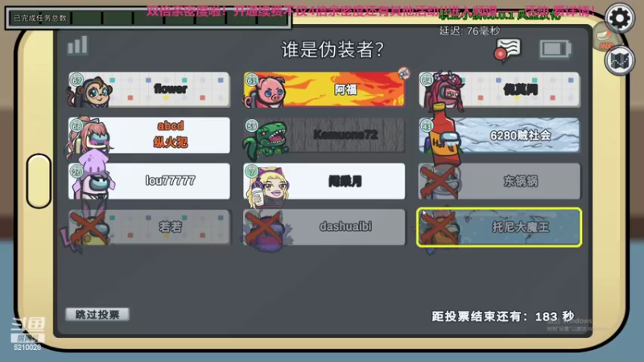Image resolution: width=644 pixels, height=362 pixels.
Task: Click the crossed-out avatar of 若若
Action: 89,228
